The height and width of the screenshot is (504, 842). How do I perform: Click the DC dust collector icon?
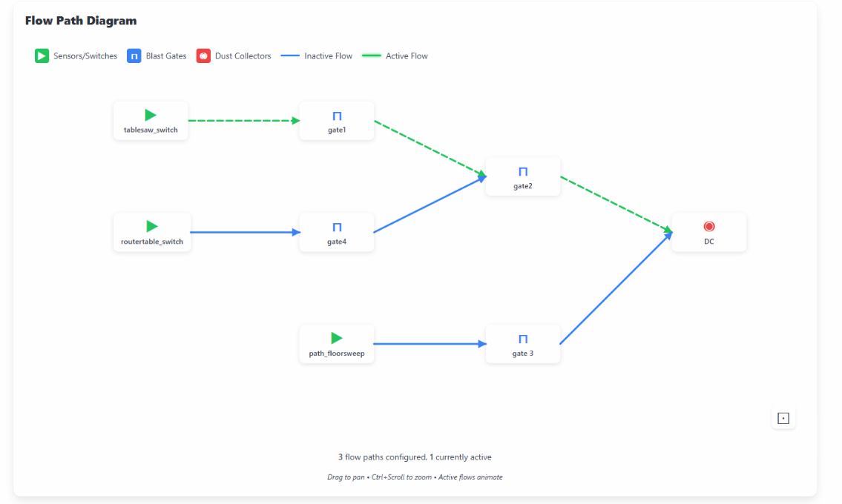709,226
